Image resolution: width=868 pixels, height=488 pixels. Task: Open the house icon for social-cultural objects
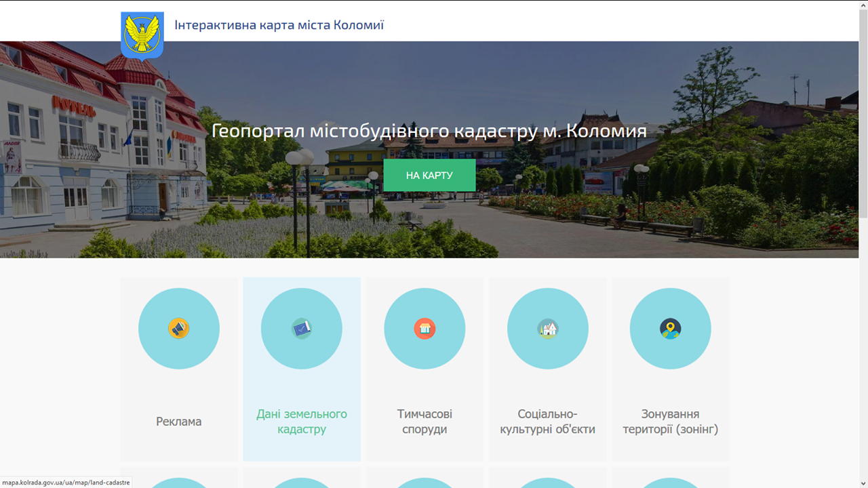[547, 329]
